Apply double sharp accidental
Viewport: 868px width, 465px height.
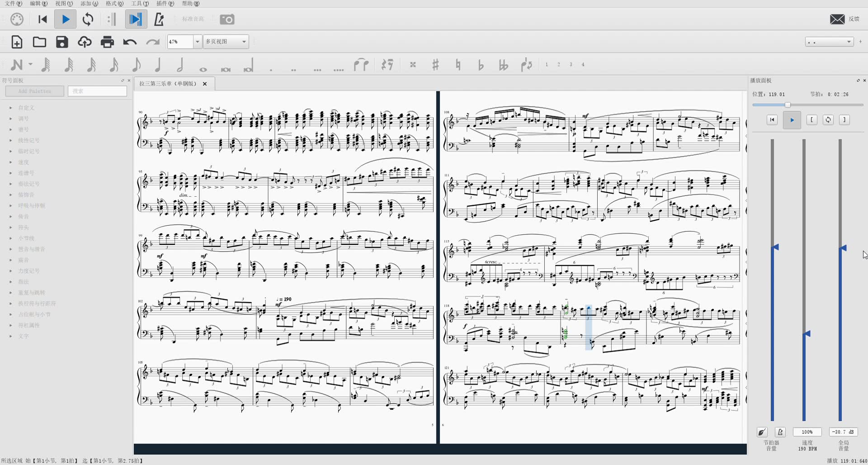coord(413,65)
